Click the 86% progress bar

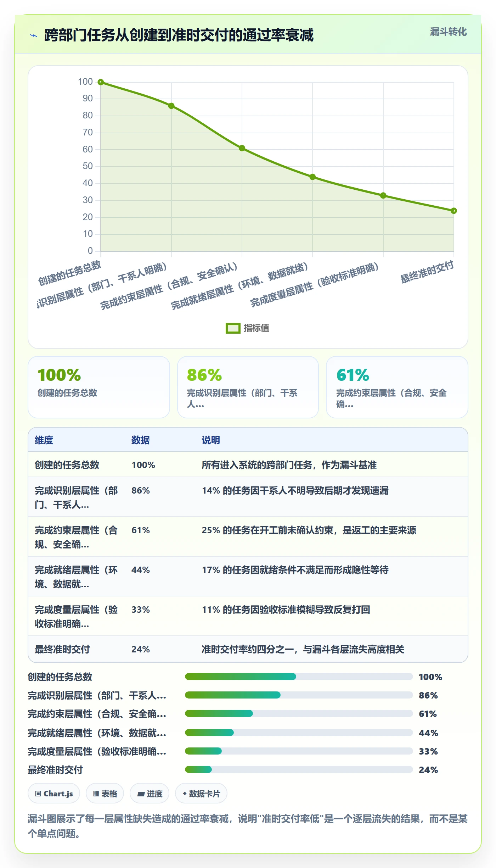click(x=299, y=695)
